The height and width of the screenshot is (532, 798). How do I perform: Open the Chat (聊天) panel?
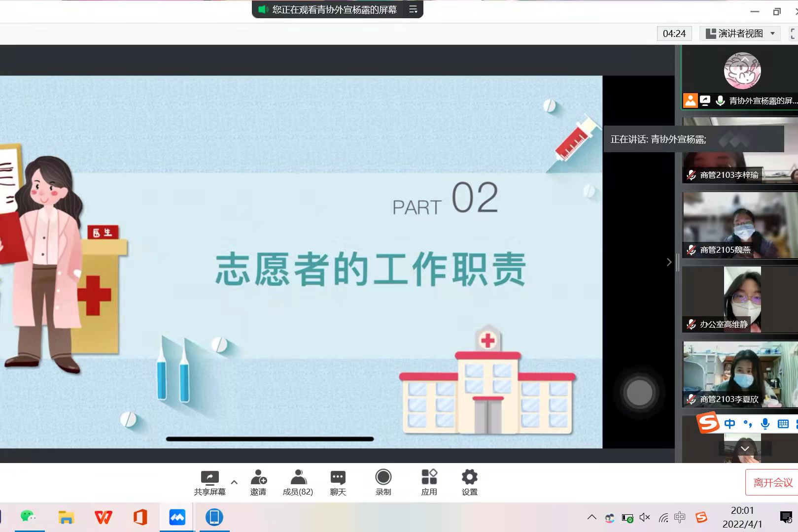click(338, 482)
